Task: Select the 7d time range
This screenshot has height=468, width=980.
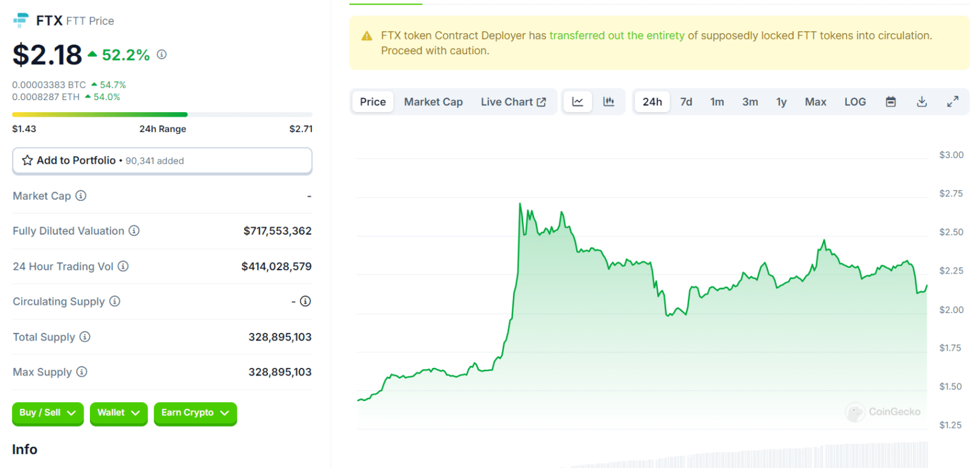Action: [x=687, y=102]
